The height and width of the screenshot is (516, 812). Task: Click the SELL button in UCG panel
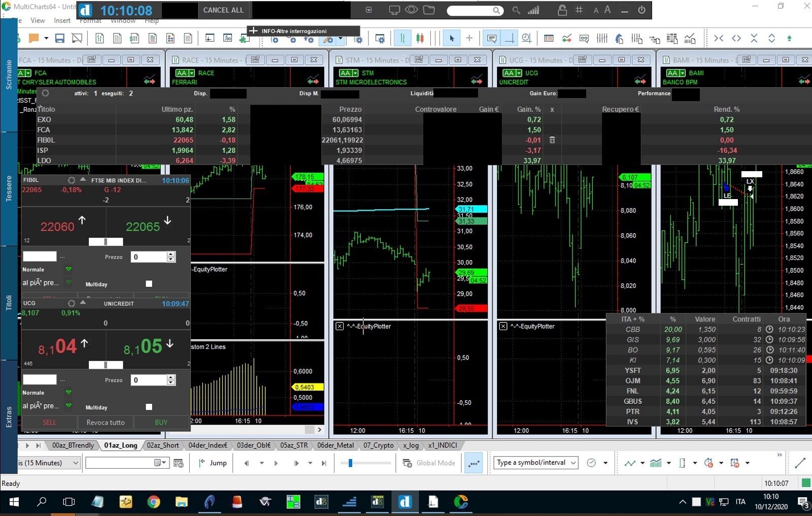point(49,423)
